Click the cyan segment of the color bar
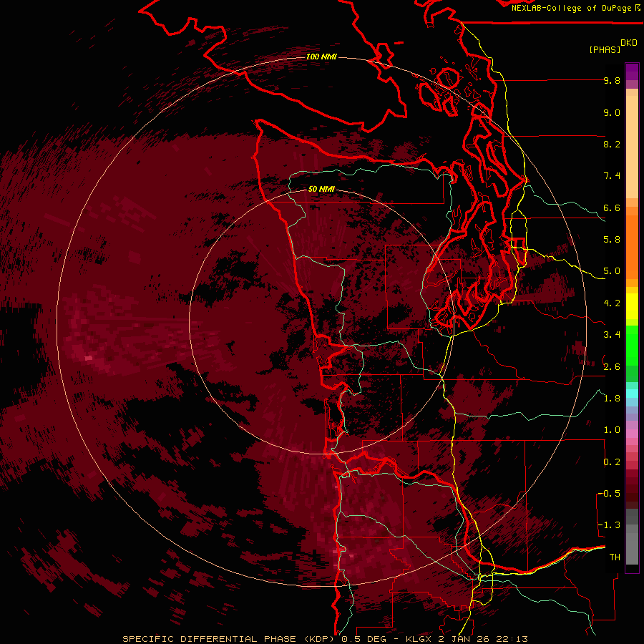 pyautogui.click(x=632, y=393)
